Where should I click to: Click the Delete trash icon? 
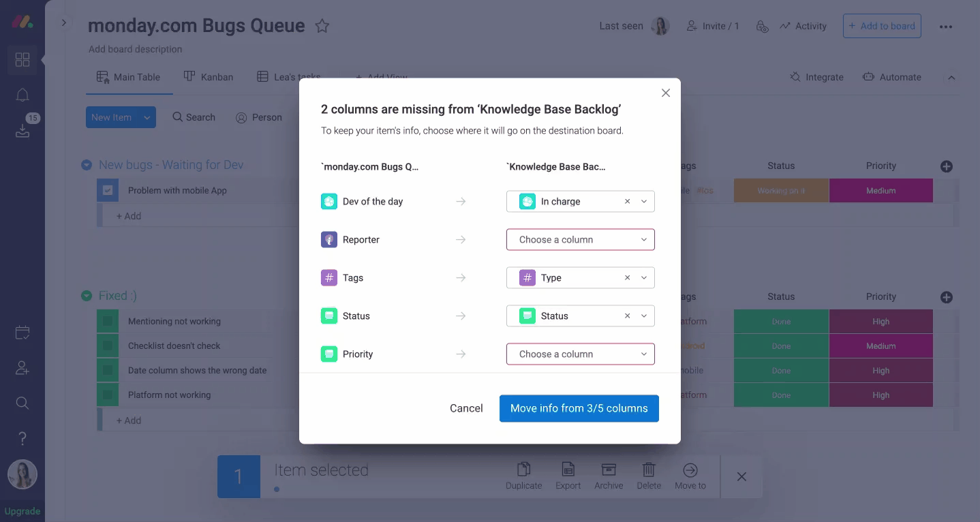649,470
